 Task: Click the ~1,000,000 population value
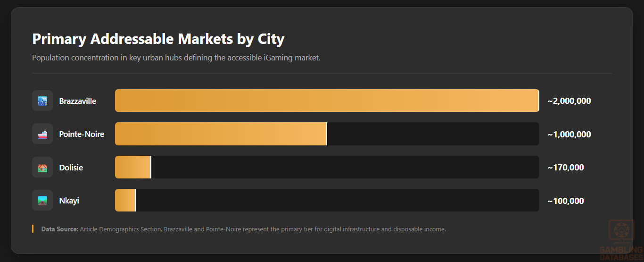coord(569,135)
